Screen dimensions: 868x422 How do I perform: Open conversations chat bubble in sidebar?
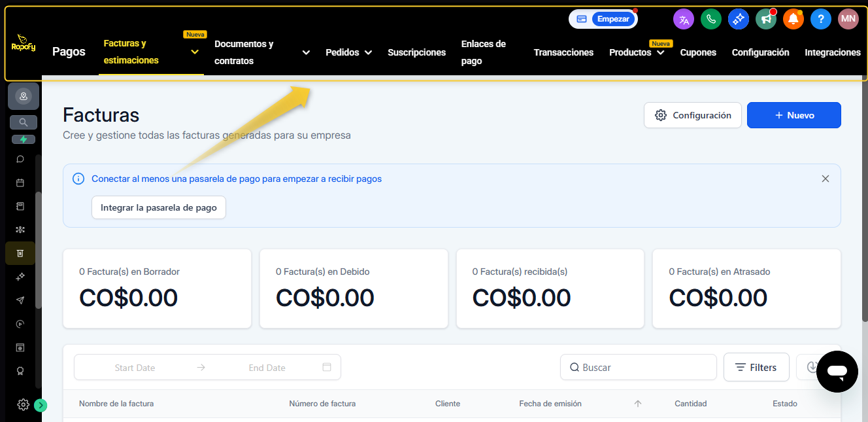point(20,159)
